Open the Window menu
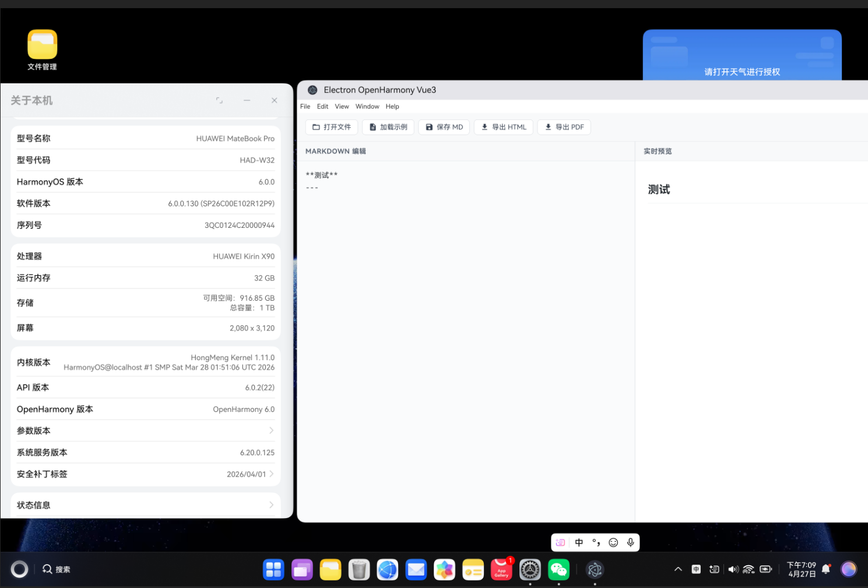Screen dimensions: 868x588 pyautogui.click(x=367, y=107)
